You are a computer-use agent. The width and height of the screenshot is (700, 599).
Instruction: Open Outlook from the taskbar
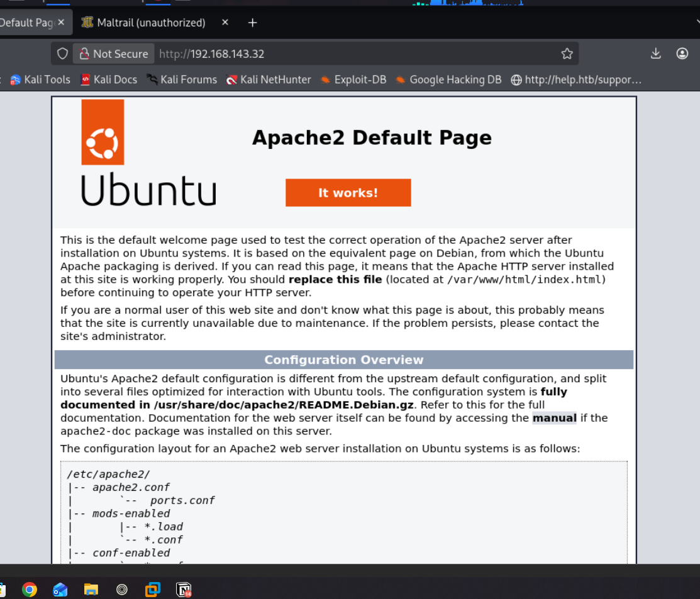tap(60, 589)
